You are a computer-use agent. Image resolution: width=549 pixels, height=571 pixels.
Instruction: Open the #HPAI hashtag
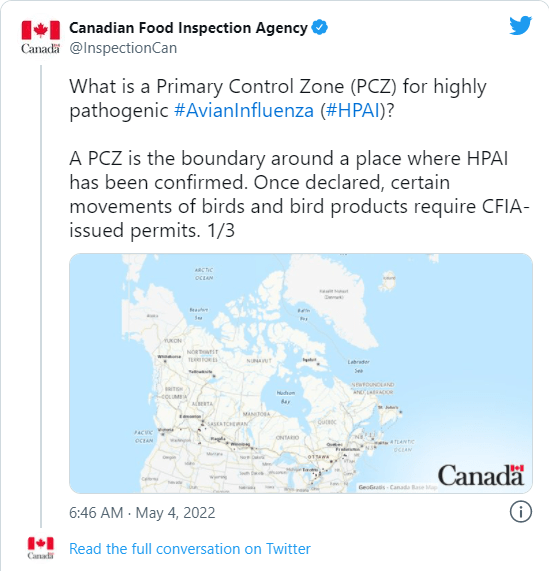[353, 110]
